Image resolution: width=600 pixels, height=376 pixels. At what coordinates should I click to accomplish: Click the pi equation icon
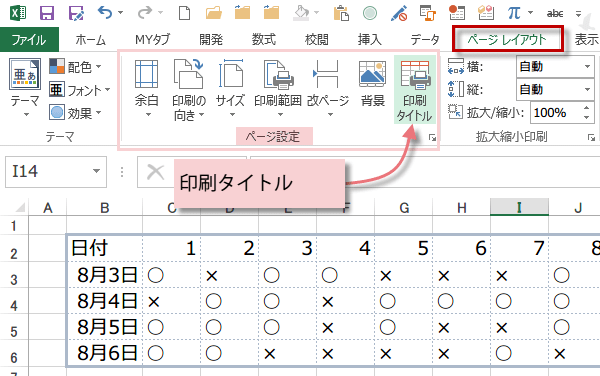(514, 13)
